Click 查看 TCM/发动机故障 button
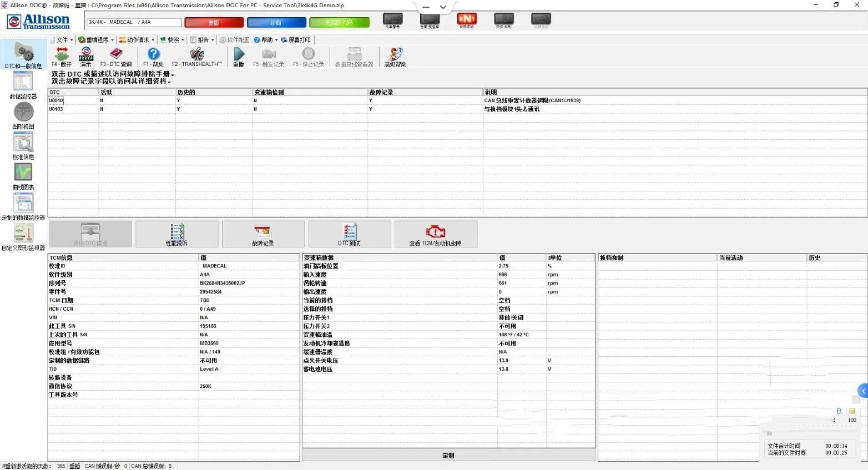 (x=436, y=234)
